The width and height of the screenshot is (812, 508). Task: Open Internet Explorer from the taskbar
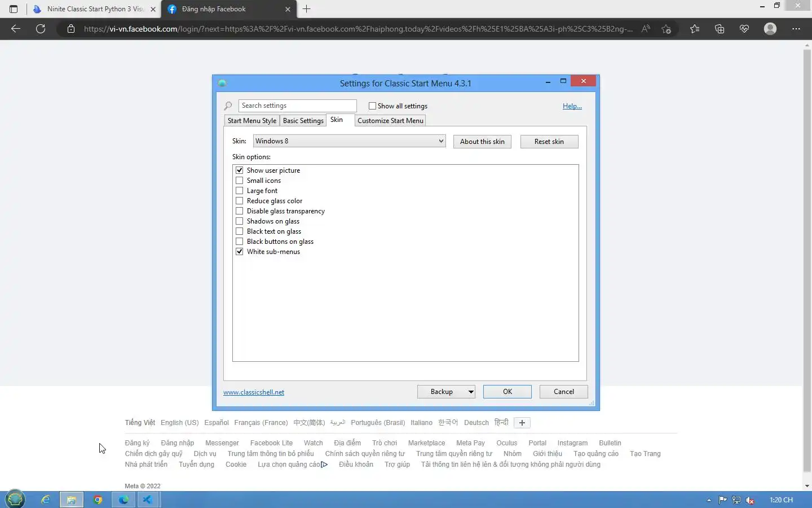click(x=46, y=500)
